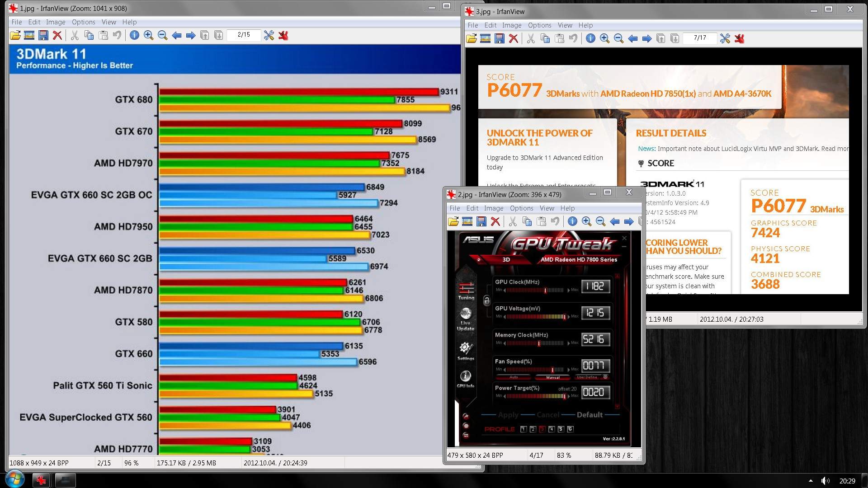Click the Default button in GPU Tweak
The image size is (868, 488).
[590, 415]
